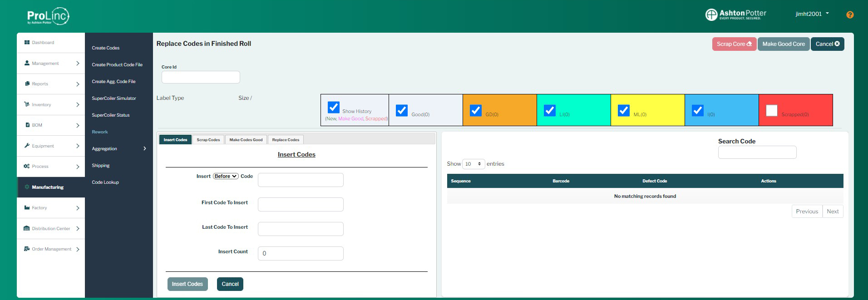Expand the BOM menu chevron

[x=78, y=125]
